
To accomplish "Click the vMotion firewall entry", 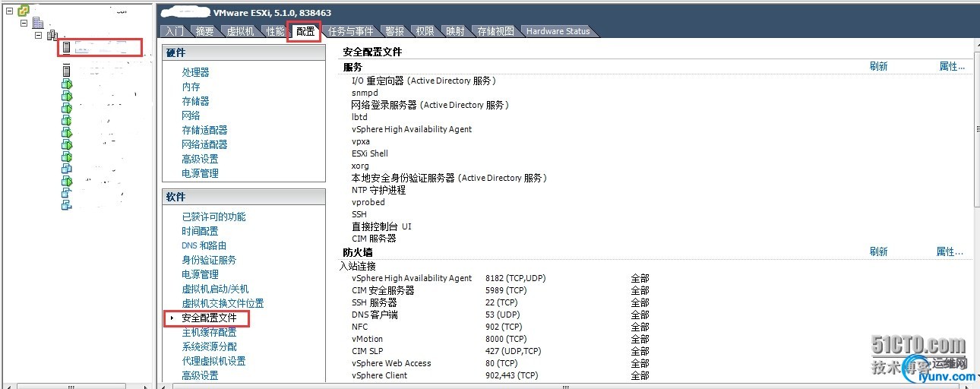I will [x=368, y=339].
